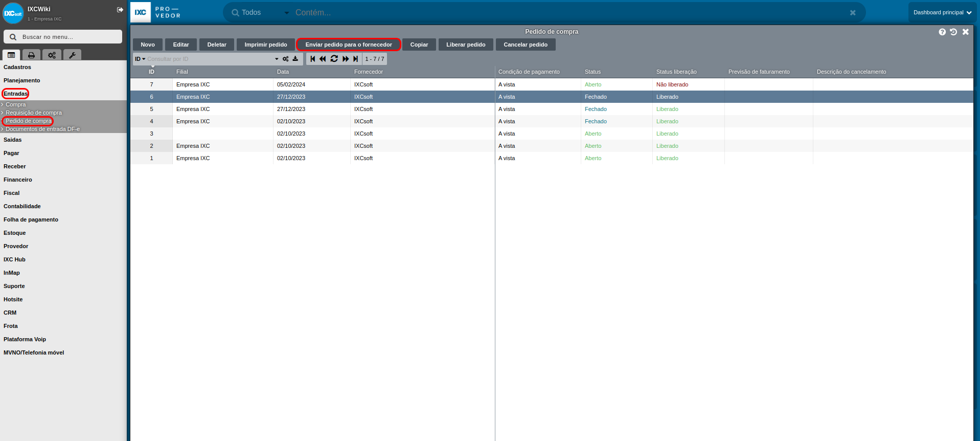Open the help question mark icon

(x=942, y=32)
